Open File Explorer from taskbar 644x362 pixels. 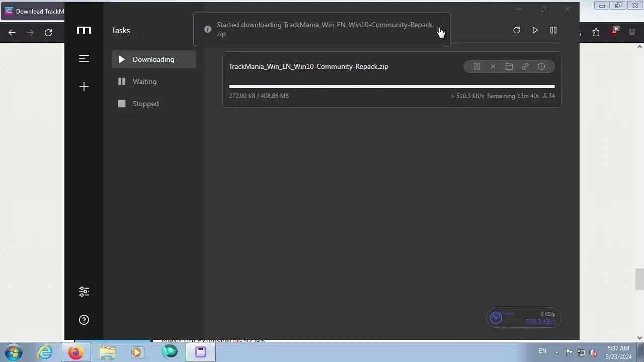coord(107,352)
